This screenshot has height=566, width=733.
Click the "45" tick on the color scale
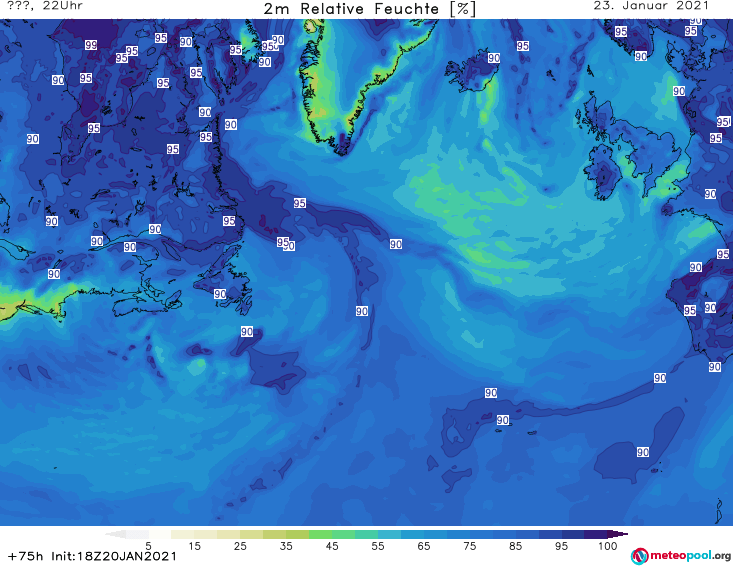(x=332, y=546)
